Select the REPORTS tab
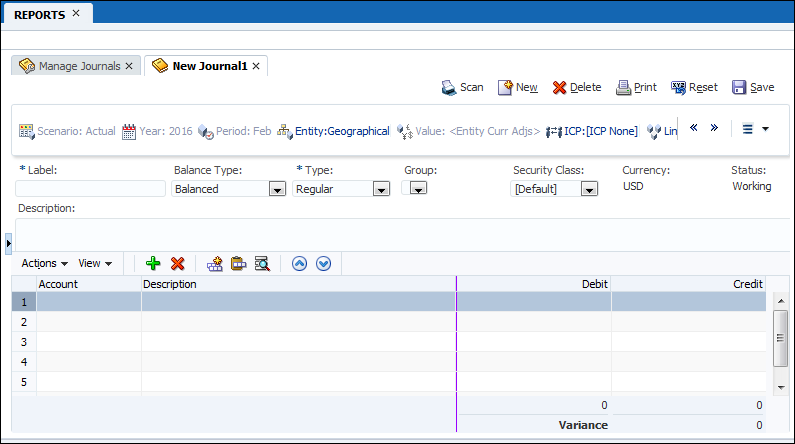 tap(40, 15)
